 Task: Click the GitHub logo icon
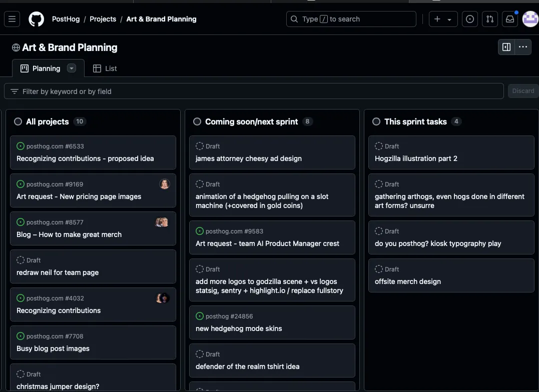tap(36, 19)
